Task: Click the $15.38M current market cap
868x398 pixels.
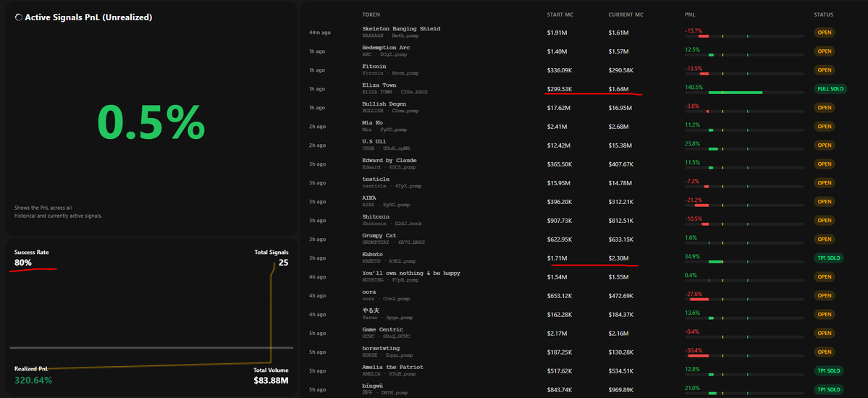Action: pos(620,145)
